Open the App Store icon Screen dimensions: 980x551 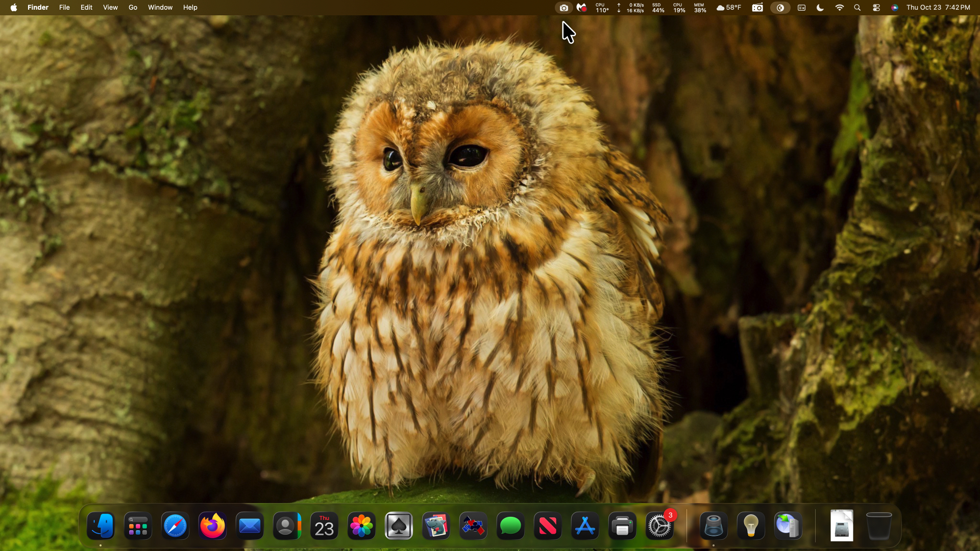pyautogui.click(x=585, y=526)
